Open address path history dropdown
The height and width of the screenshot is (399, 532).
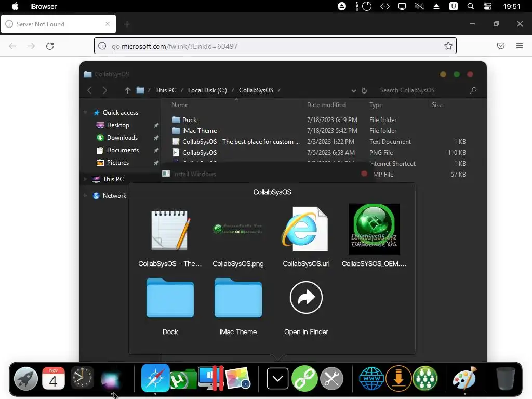(353, 90)
